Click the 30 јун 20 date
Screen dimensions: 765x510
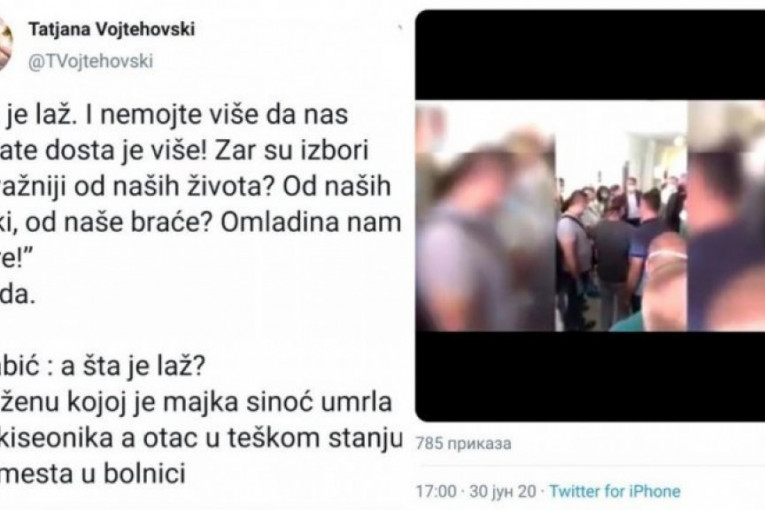[503, 491]
